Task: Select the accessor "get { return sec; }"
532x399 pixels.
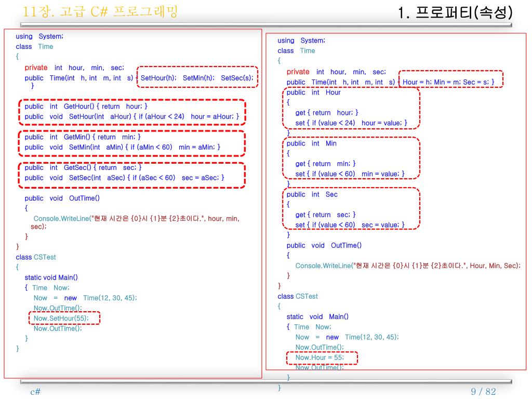Action: 325,215
